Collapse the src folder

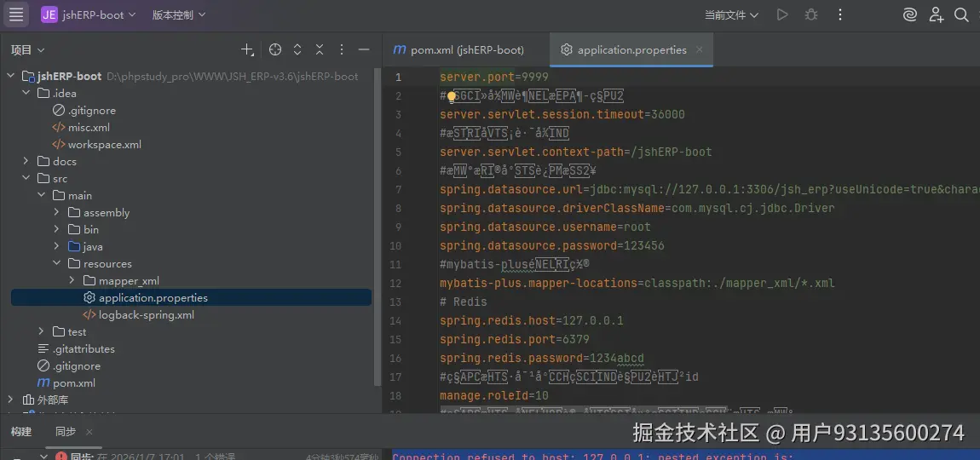pos(26,178)
